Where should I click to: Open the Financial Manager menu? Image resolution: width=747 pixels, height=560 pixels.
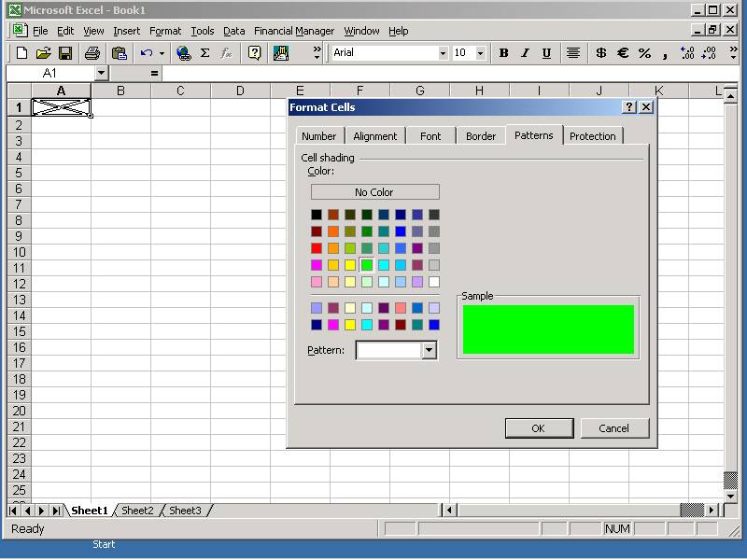[x=293, y=31]
